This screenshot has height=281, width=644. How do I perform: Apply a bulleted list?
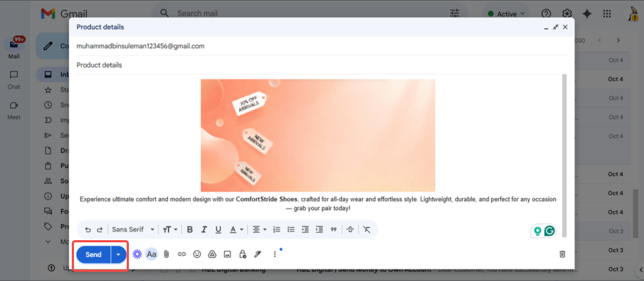click(x=291, y=230)
